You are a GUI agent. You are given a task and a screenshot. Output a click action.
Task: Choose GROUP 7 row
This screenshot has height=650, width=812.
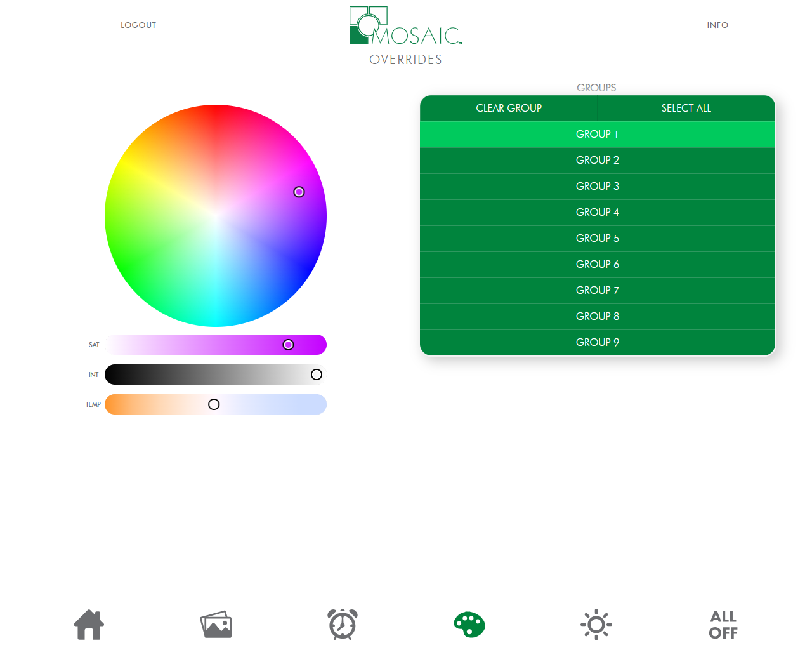click(598, 290)
